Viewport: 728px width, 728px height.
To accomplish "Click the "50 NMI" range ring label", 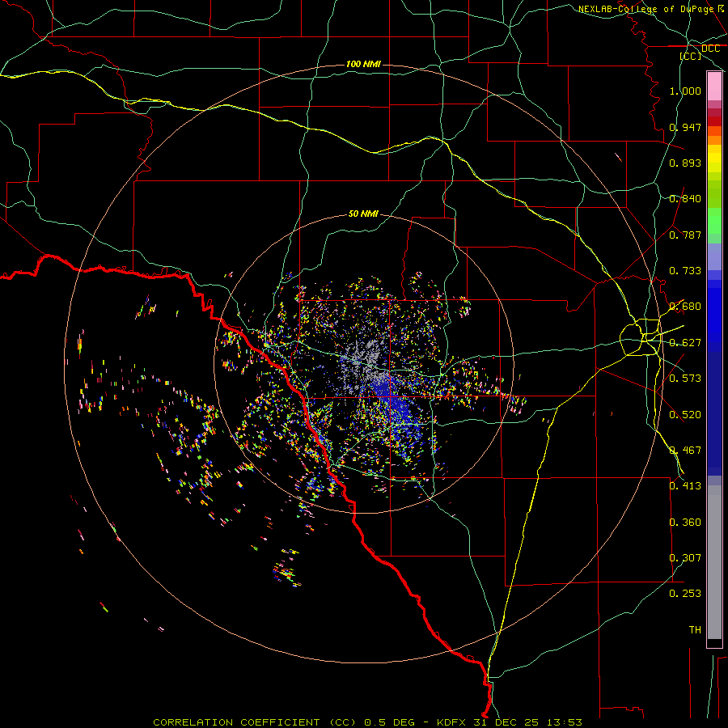I will 363,214.
